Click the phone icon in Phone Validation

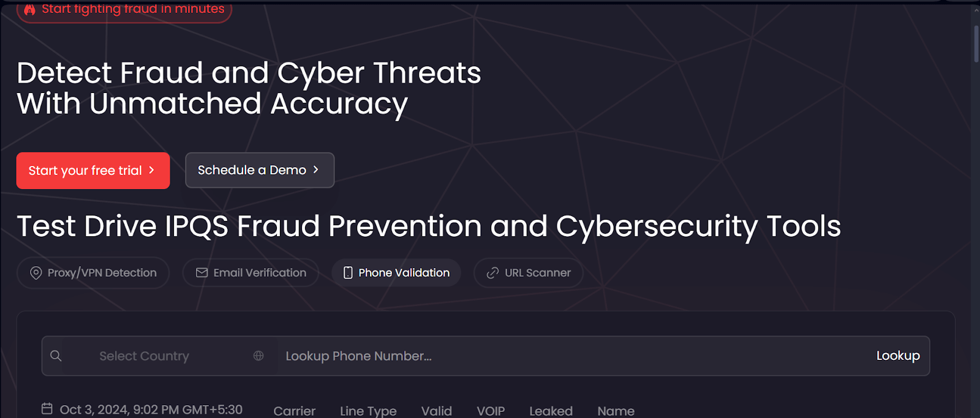(348, 273)
